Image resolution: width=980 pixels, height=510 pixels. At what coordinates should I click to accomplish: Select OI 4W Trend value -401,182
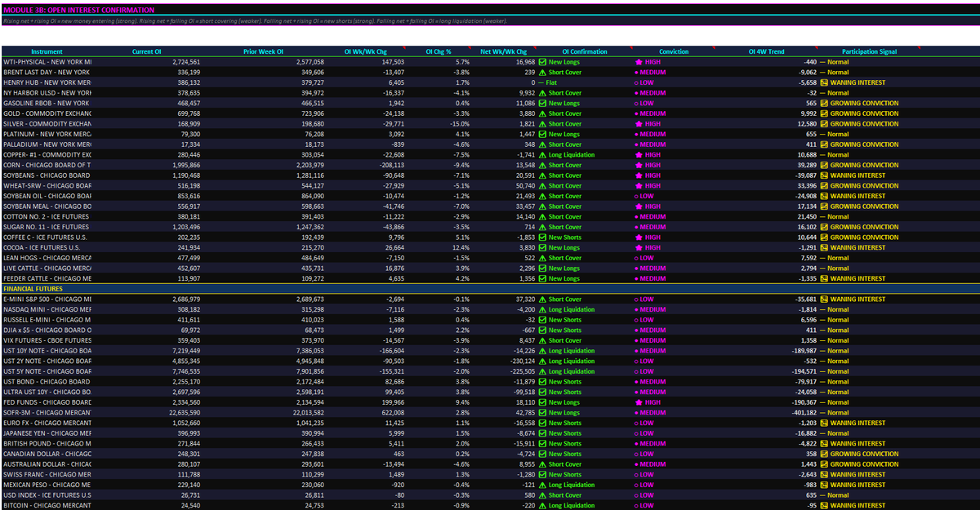(x=802, y=413)
